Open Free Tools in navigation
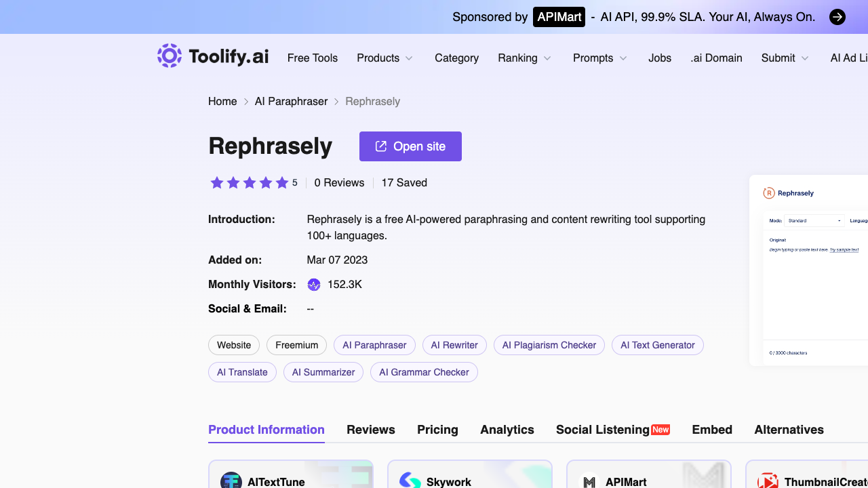 click(313, 58)
